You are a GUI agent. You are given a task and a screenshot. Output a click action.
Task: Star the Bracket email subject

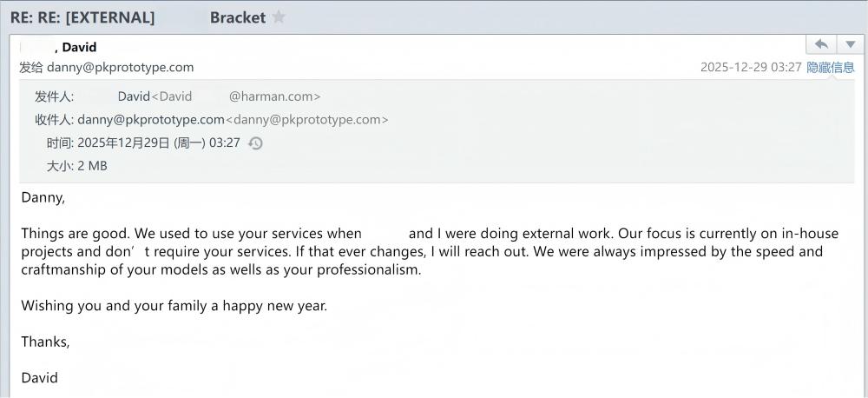[279, 17]
